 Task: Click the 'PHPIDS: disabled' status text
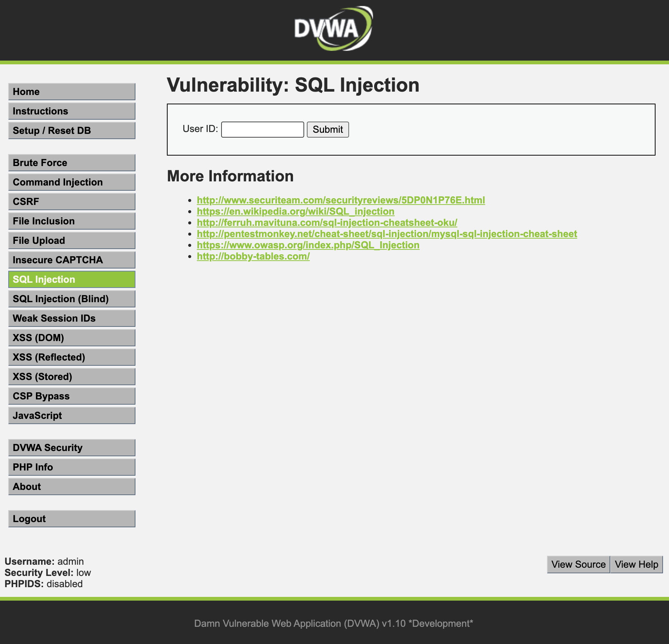(x=43, y=584)
